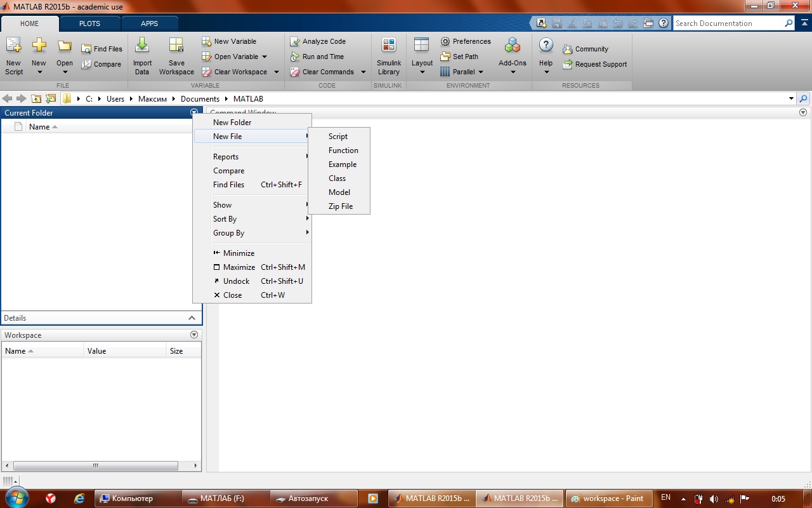The width and height of the screenshot is (812, 508).
Task: Expand the New dropdown arrow
Action: [39, 72]
